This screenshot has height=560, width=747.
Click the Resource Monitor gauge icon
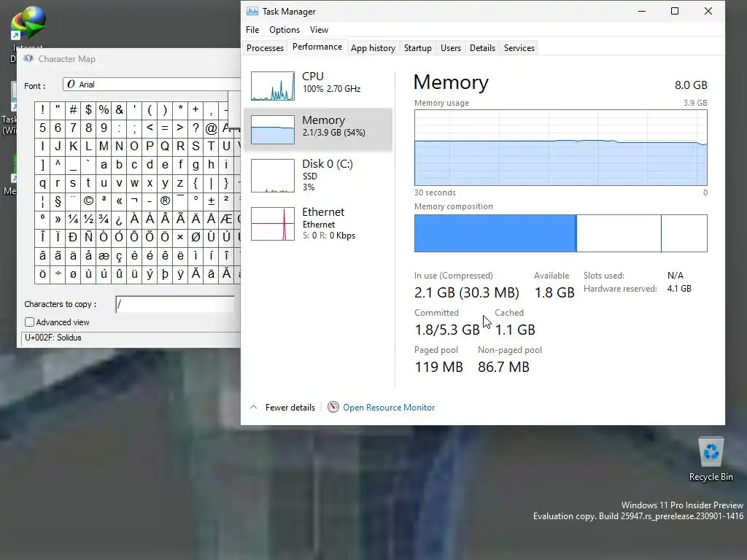[x=333, y=407]
